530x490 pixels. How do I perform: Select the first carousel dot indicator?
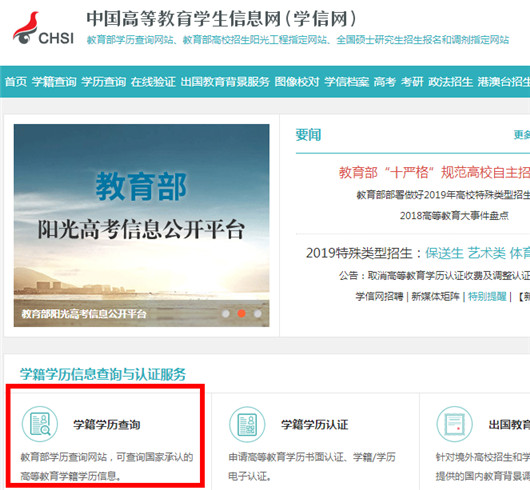(225, 314)
